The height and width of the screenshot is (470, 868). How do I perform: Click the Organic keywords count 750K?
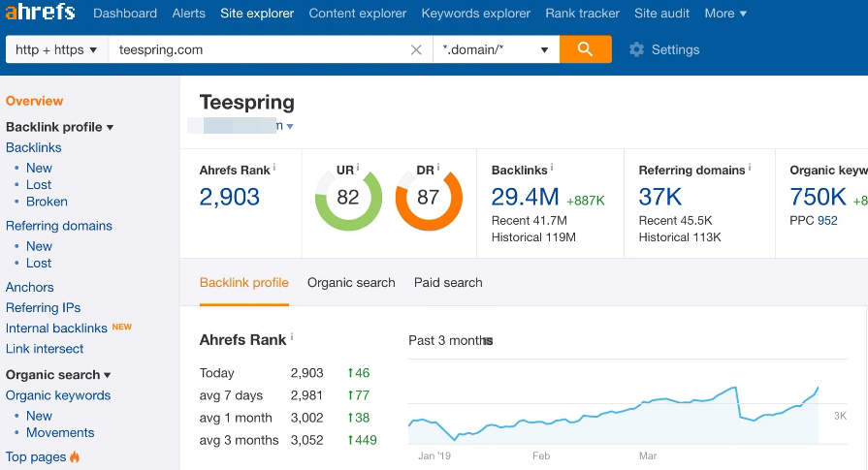[x=818, y=197]
